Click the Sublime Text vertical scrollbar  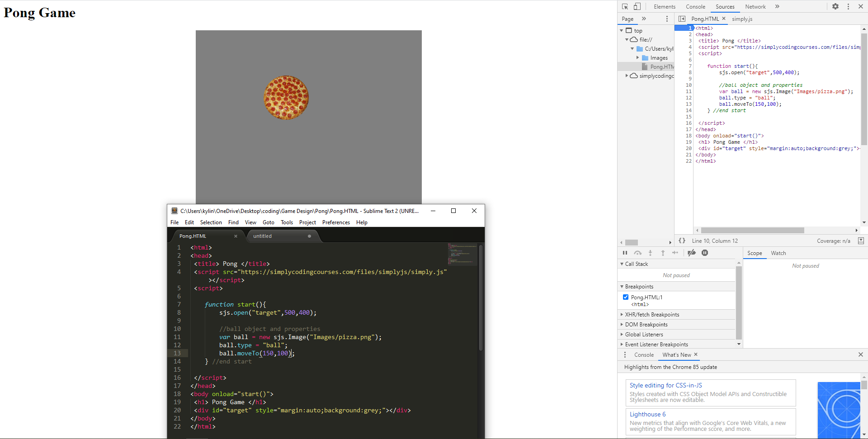coord(481,297)
